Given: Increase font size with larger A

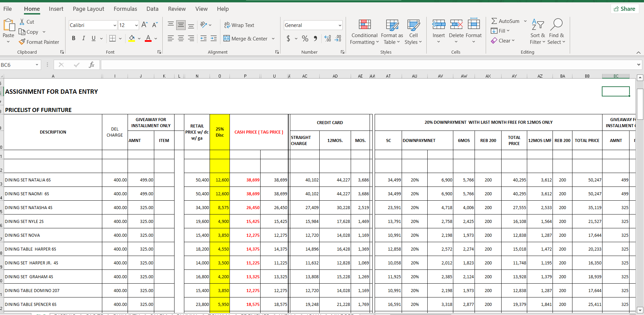Looking at the screenshot, I should tap(144, 25).
